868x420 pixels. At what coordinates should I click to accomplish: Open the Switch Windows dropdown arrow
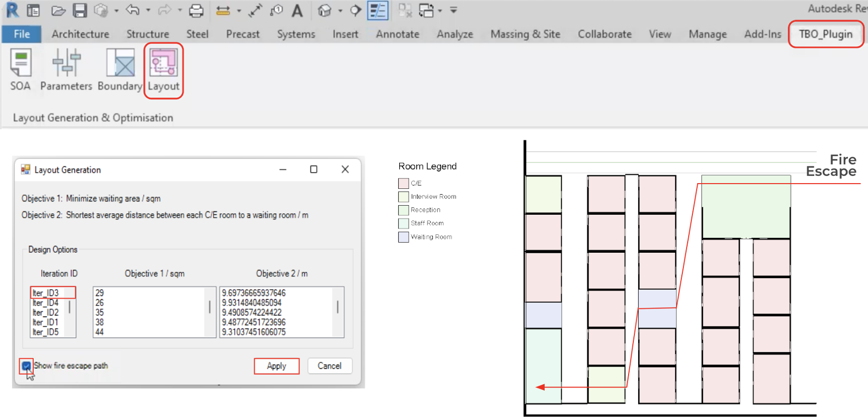[x=440, y=11]
